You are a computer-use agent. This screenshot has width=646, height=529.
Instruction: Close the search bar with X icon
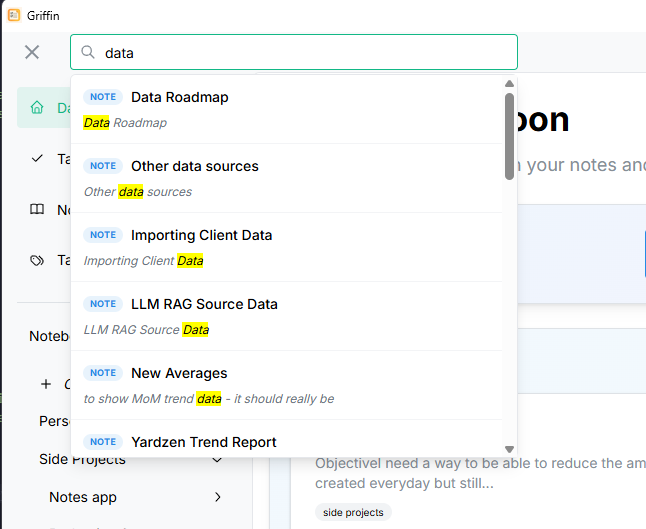coord(32,52)
